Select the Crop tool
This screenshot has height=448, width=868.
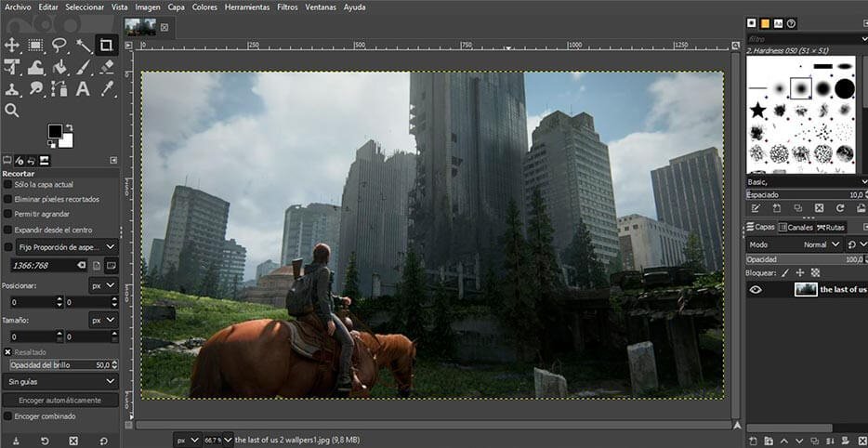(107, 45)
